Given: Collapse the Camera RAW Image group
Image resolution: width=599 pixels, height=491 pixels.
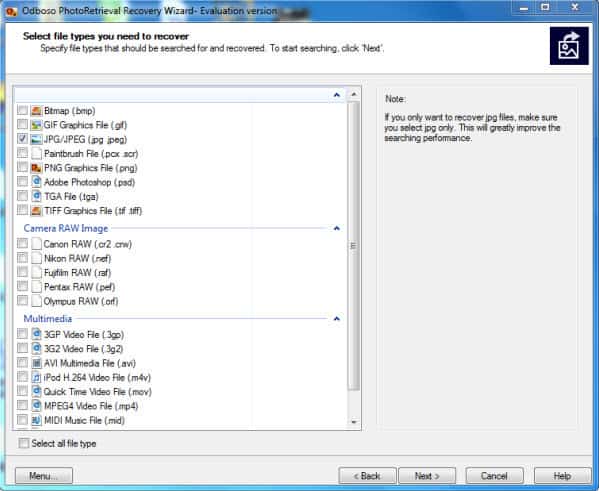Looking at the screenshot, I should pyautogui.click(x=337, y=228).
